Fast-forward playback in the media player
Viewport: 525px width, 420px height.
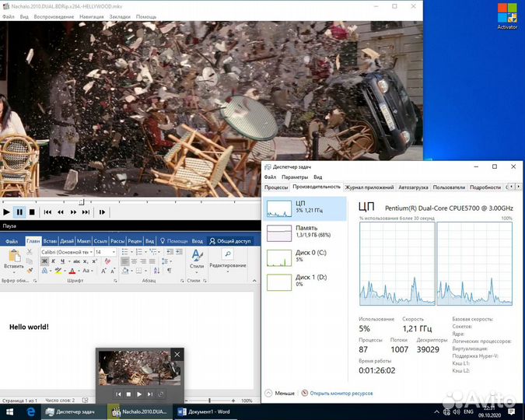[x=73, y=212]
